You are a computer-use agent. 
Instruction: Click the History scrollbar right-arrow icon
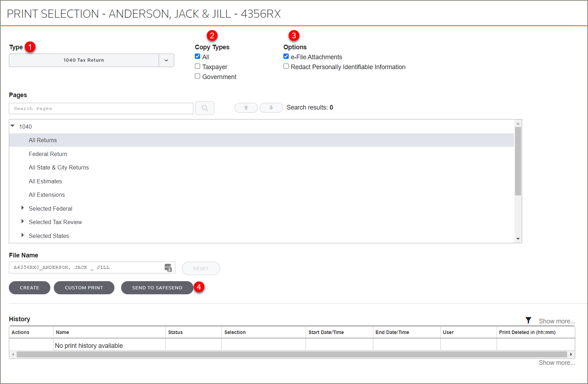(571, 354)
